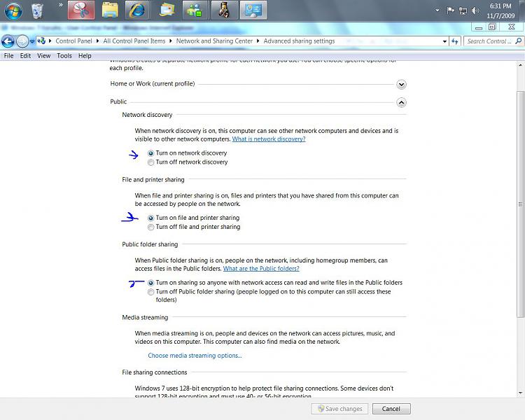Refresh the address bar location
Viewport: 525px width, 420px height.
(455, 41)
